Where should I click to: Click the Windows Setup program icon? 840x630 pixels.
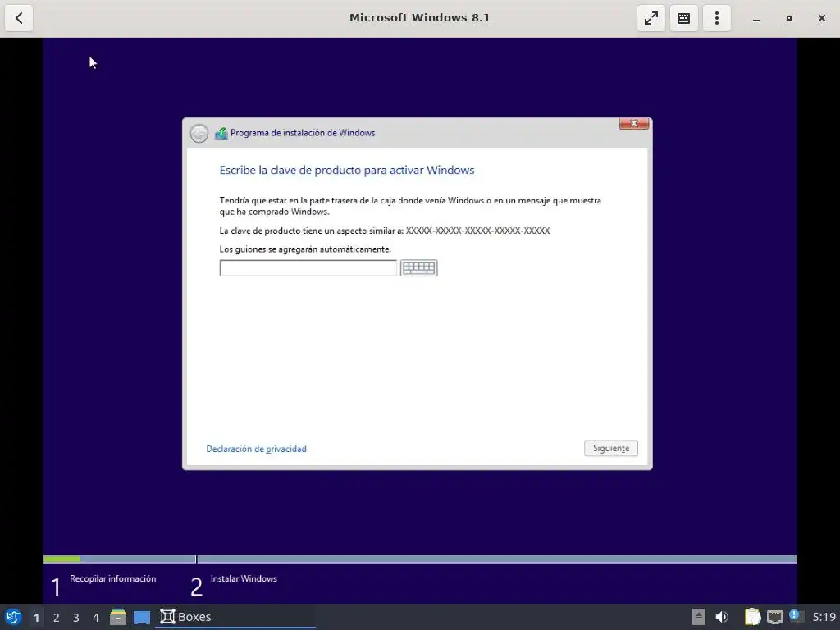click(x=221, y=134)
